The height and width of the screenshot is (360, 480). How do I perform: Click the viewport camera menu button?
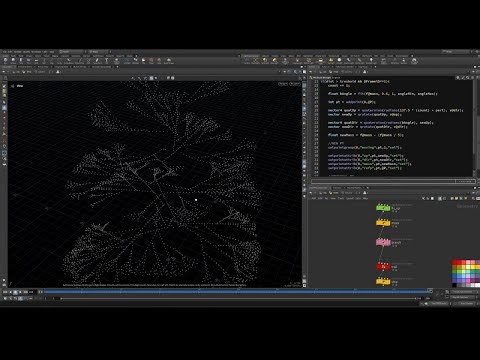[295, 84]
